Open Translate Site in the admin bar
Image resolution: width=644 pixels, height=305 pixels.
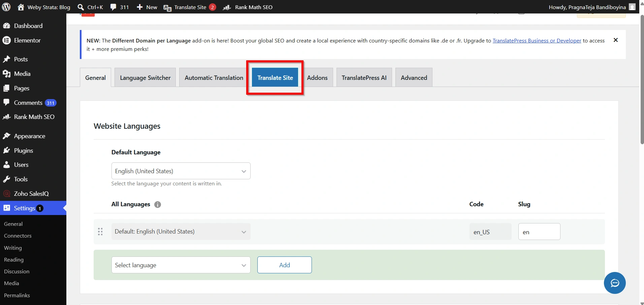(x=190, y=7)
